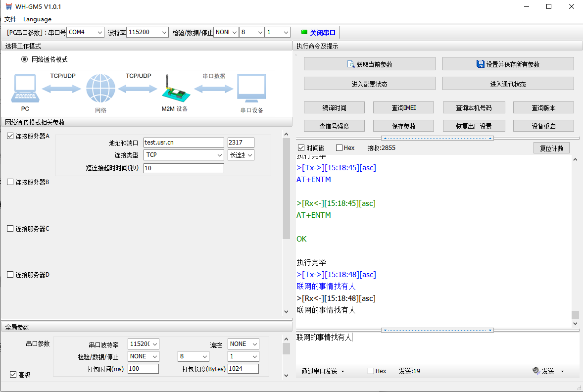Viewport: 583px width, 392px height.
Task: Enable the 连接服务器B checkbox
Action: tap(10, 182)
